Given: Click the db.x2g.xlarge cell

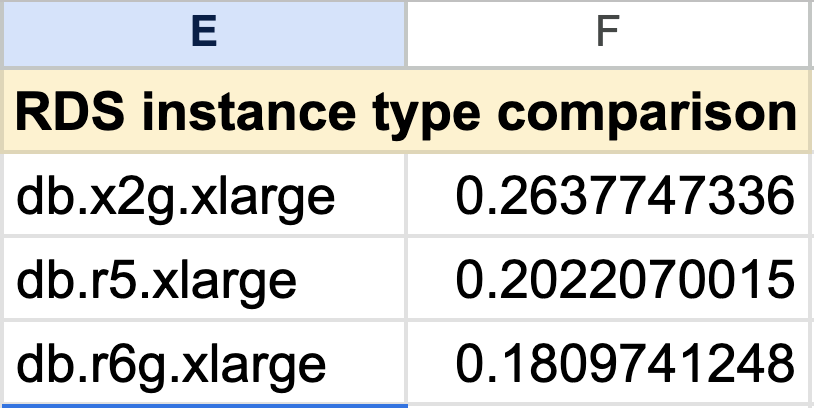Looking at the screenshot, I should pos(204,195).
